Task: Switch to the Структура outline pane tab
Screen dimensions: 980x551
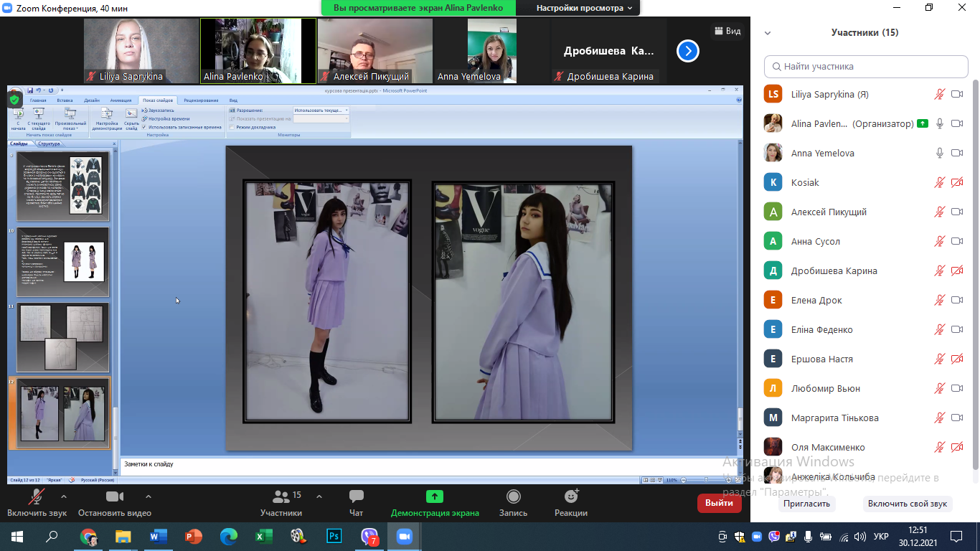Action: coord(50,143)
